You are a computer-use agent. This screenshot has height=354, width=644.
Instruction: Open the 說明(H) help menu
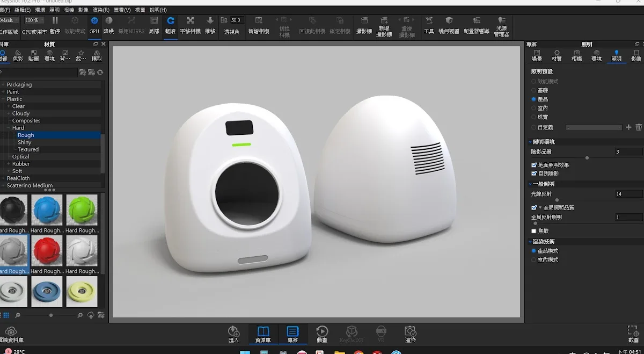click(158, 10)
